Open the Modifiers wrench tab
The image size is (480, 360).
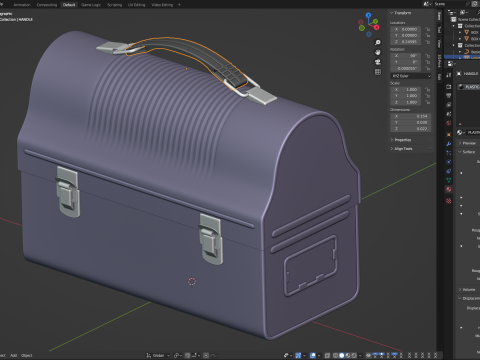(x=449, y=144)
